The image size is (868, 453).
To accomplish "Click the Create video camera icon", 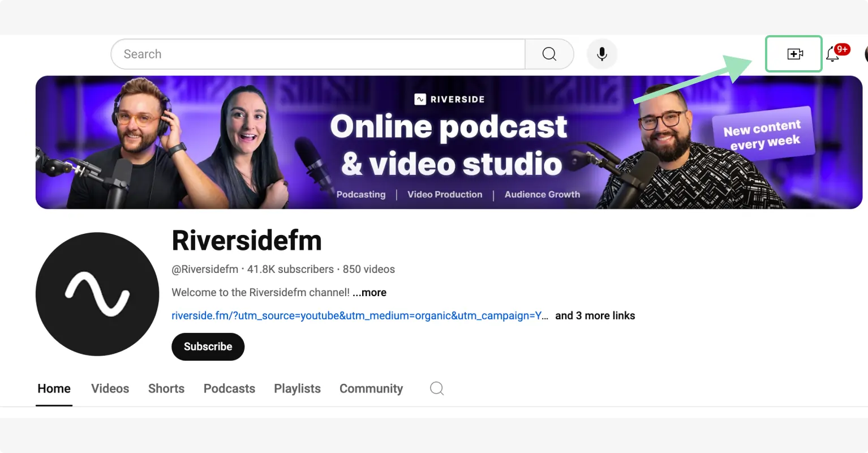I will [x=795, y=54].
